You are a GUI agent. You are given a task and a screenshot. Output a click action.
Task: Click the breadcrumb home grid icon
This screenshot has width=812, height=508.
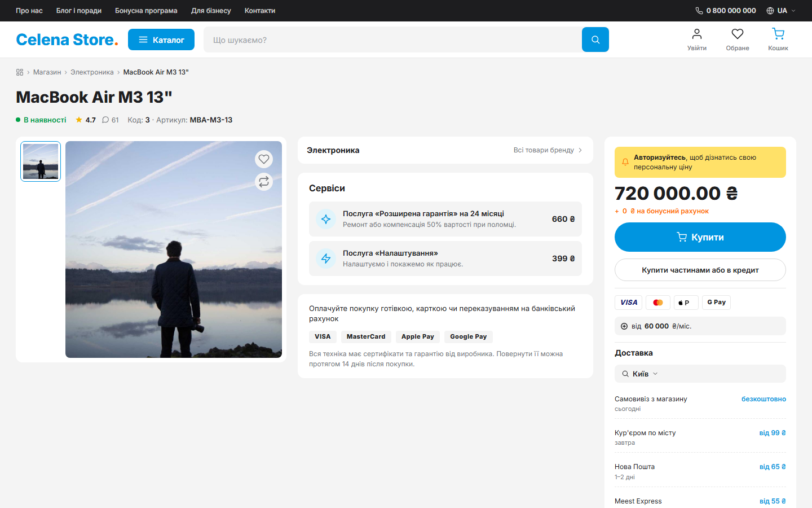coord(20,72)
